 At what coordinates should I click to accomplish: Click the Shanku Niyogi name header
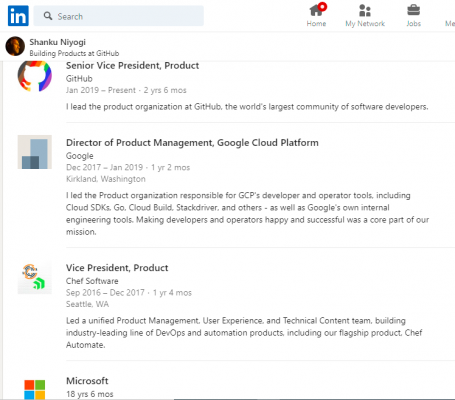(x=57, y=42)
